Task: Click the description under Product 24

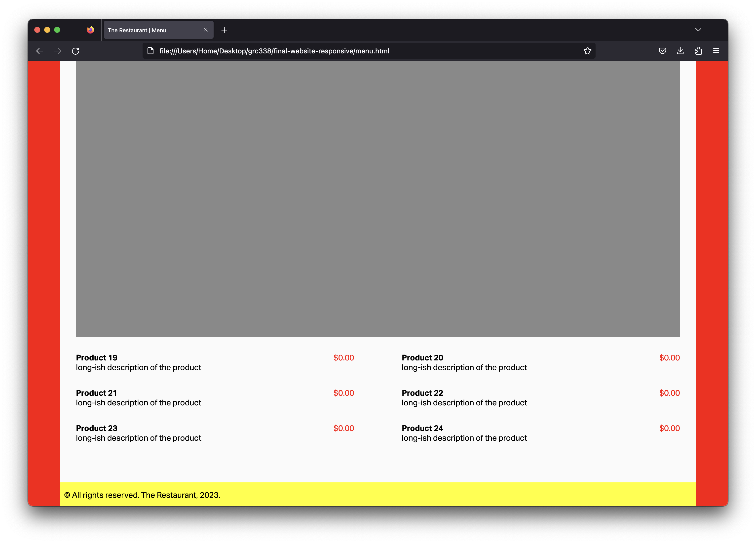Action: click(x=464, y=438)
